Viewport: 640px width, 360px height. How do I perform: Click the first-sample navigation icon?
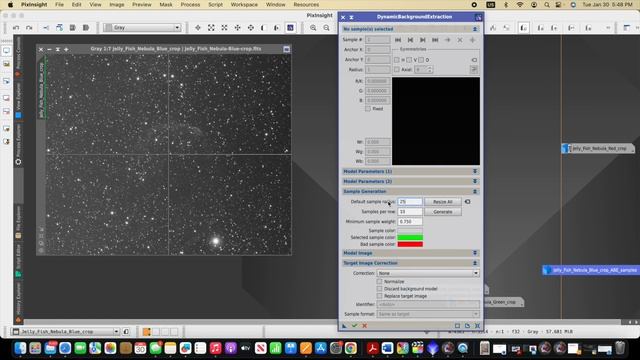pyautogui.click(x=398, y=40)
